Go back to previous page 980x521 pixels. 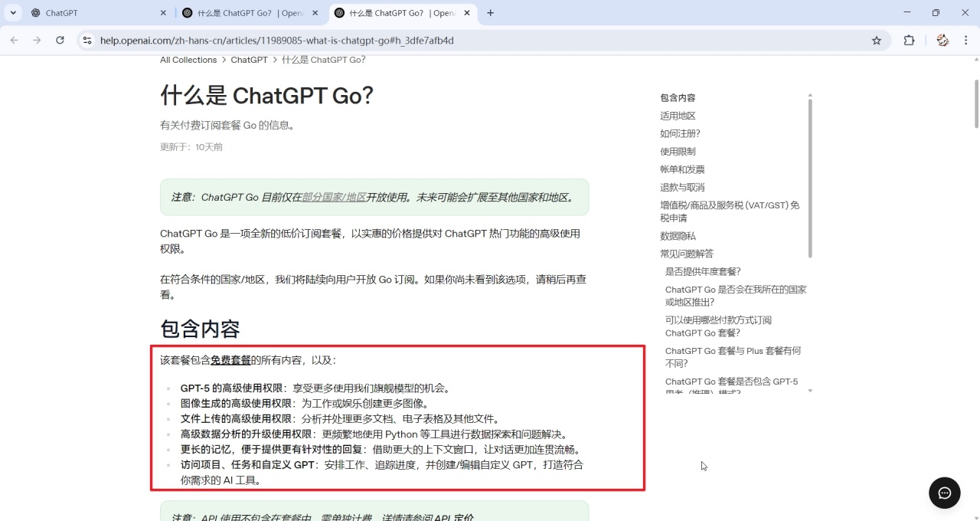pos(14,41)
